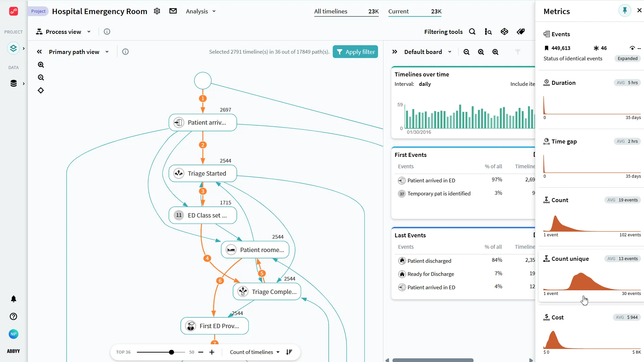The image size is (644, 362).
Task: Click the search filtering tool icon
Action: point(472,32)
